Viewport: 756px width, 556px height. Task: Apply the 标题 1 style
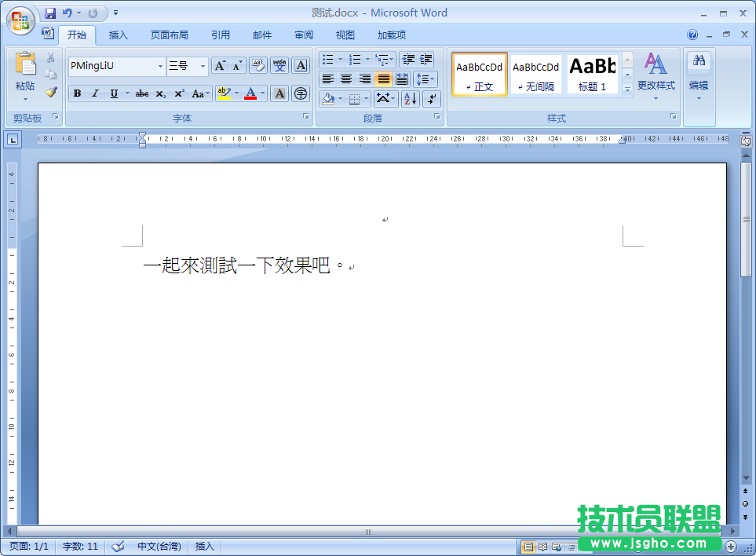(592, 74)
